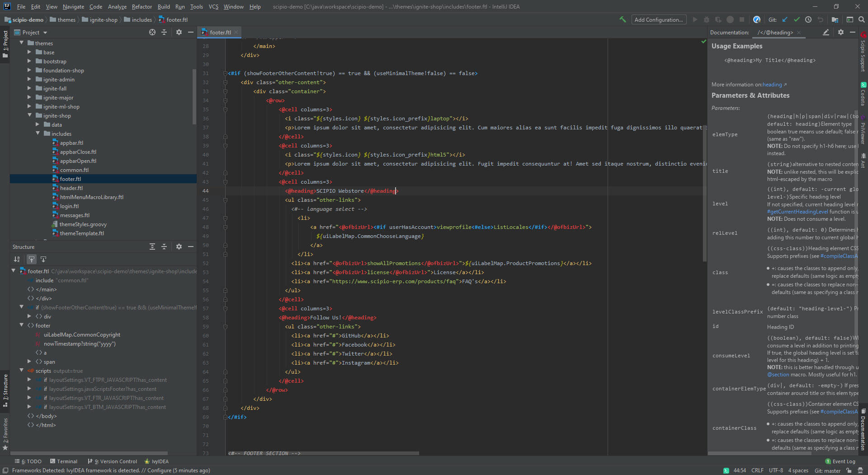Hide the Structure panel with minus icon
The width and height of the screenshot is (868, 475).
(x=191, y=247)
